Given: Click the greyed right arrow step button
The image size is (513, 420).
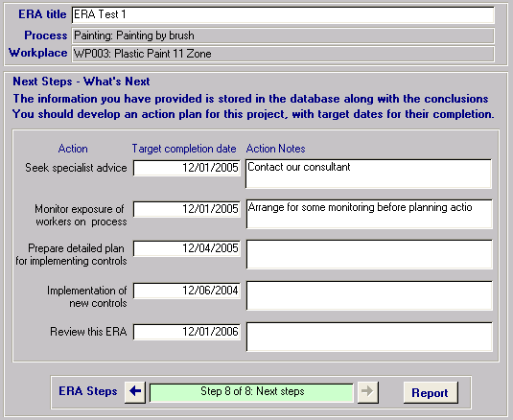Looking at the screenshot, I should pos(368,391).
